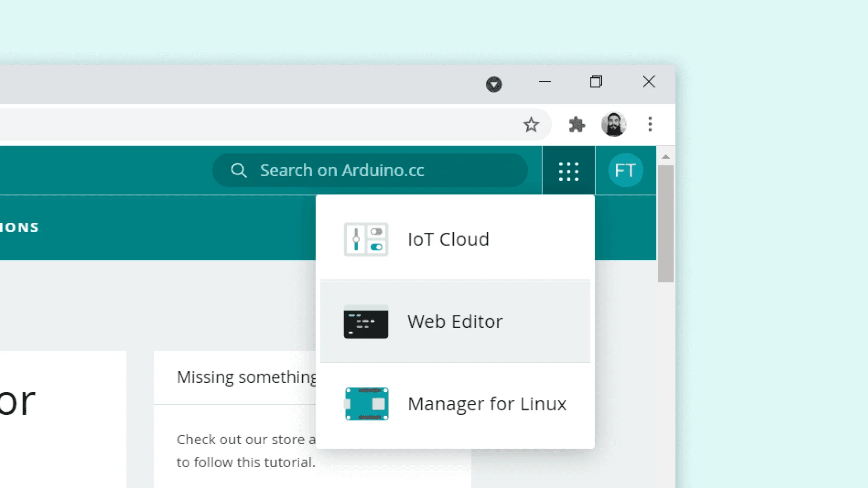Viewport: 868px width, 488px height.
Task: Click the Manager for Linux board icon
Action: (x=367, y=404)
